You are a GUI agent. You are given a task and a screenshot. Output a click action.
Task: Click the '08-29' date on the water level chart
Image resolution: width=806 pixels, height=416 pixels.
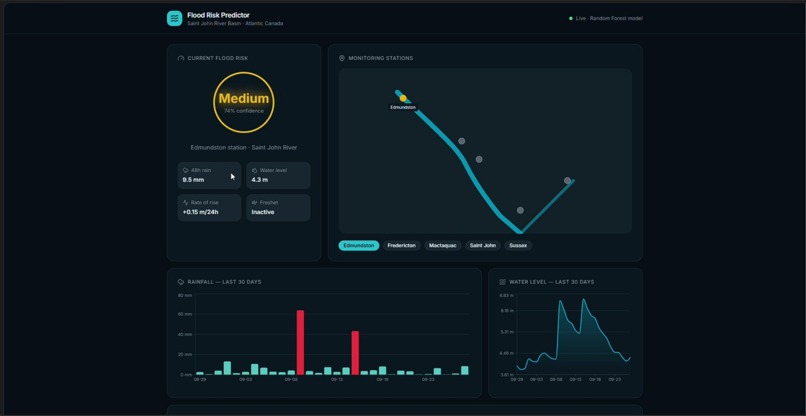pyautogui.click(x=517, y=379)
